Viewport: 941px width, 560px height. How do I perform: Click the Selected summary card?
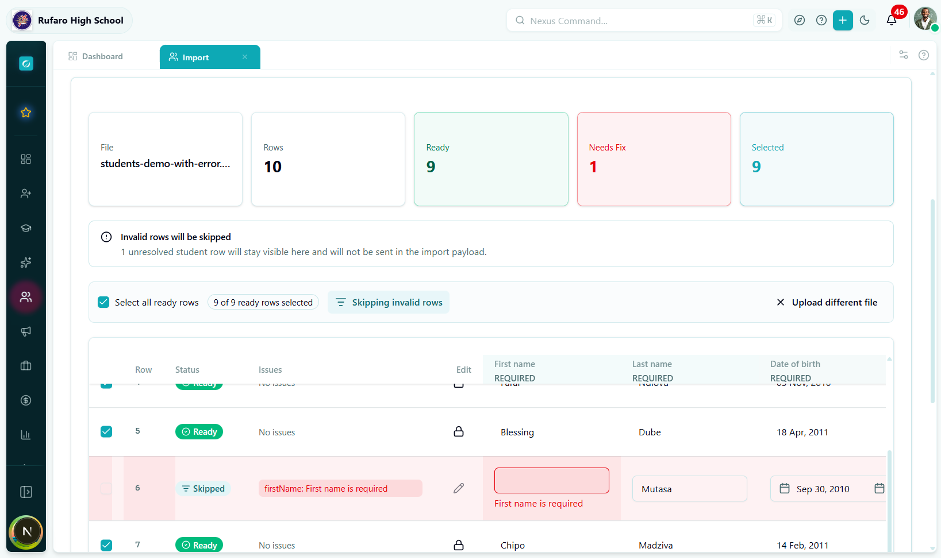coord(817,159)
